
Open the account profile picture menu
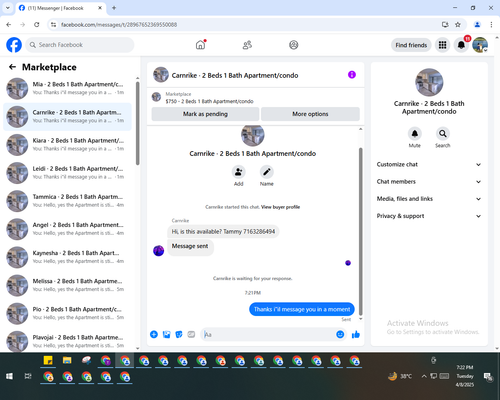[480, 45]
